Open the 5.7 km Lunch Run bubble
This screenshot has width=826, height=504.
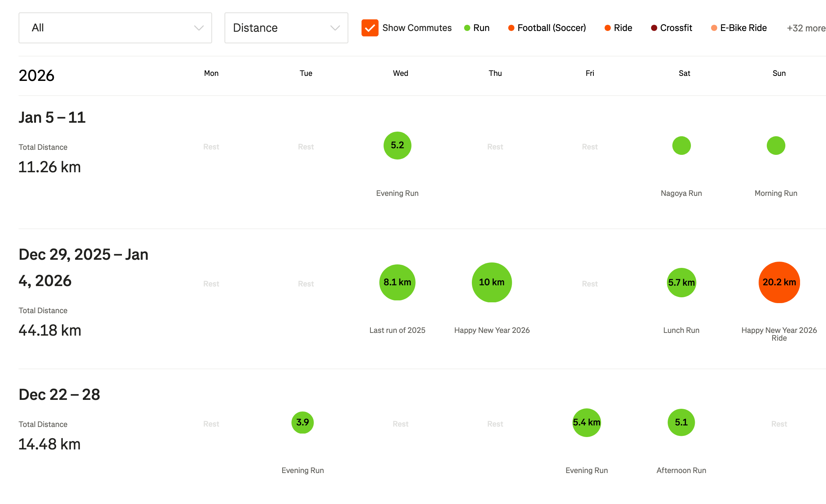[681, 283]
